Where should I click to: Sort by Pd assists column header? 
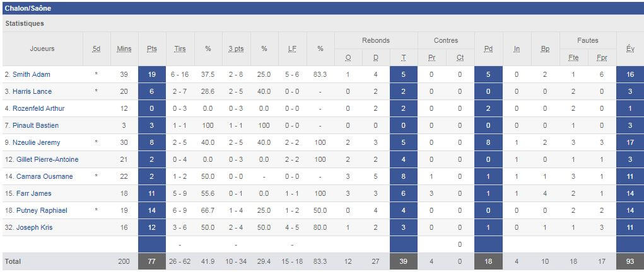[x=488, y=48]
